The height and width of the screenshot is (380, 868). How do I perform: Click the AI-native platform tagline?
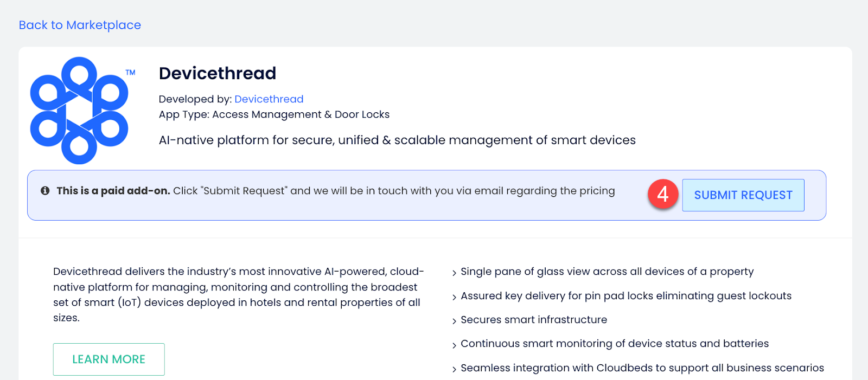coord(397,140)
